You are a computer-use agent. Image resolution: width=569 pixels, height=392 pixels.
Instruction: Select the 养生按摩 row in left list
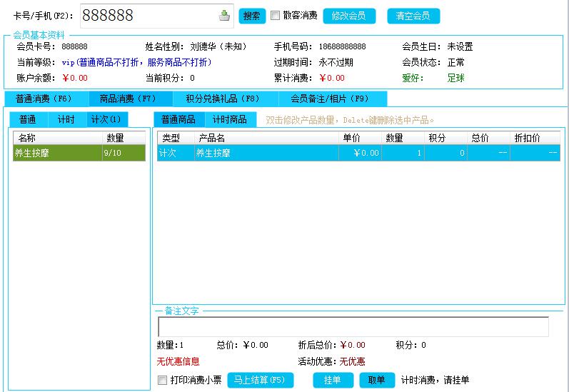79,153
